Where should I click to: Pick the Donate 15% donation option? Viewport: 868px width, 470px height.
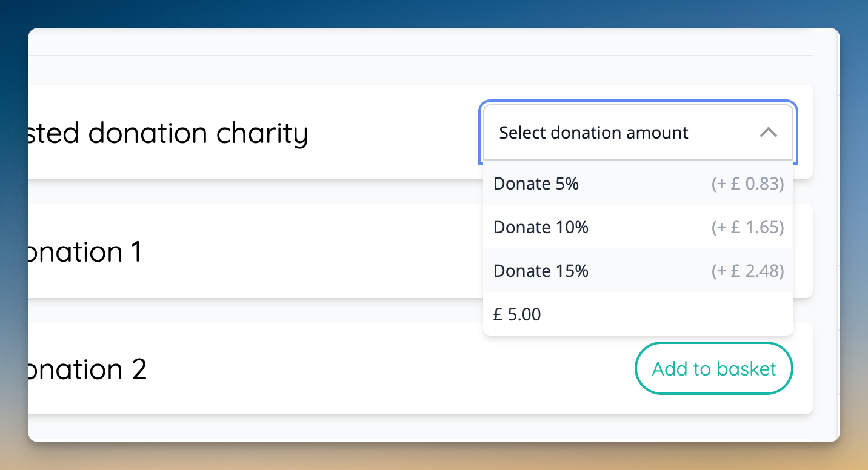tap(540, 271)
